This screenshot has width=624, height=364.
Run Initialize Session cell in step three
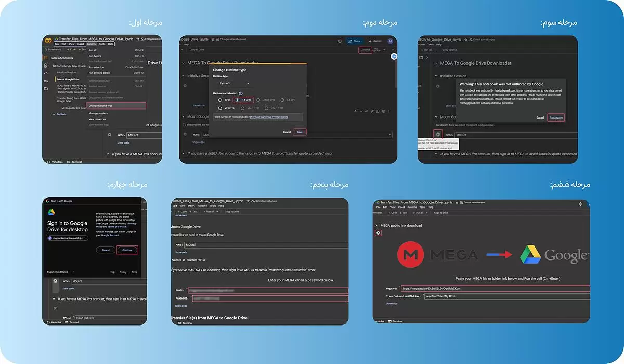438,86
